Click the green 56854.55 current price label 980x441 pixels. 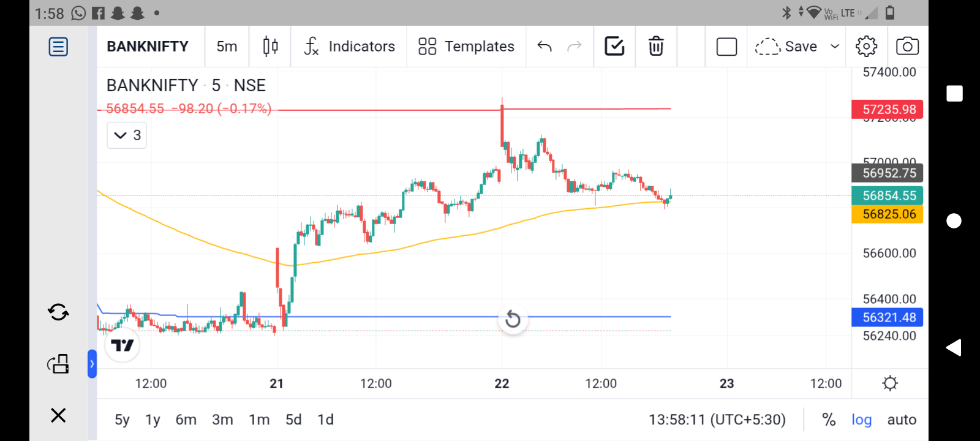coord(888,195)
